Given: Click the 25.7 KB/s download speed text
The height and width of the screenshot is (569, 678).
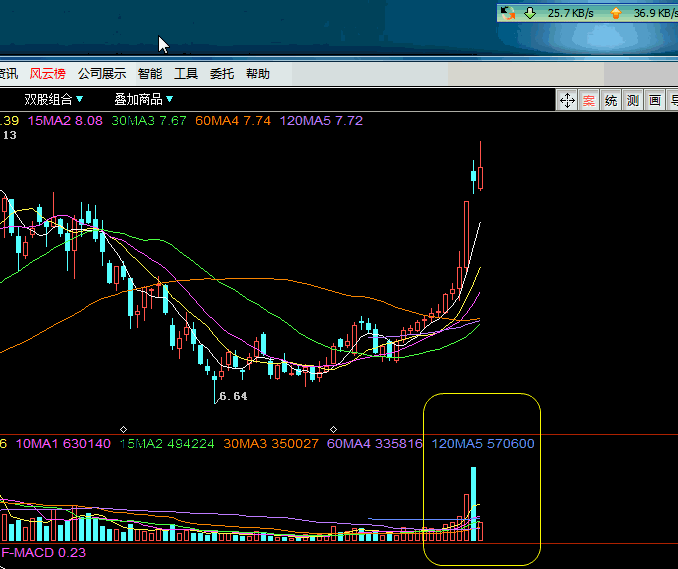Looking at the screenshot, I should coord(570,13).
